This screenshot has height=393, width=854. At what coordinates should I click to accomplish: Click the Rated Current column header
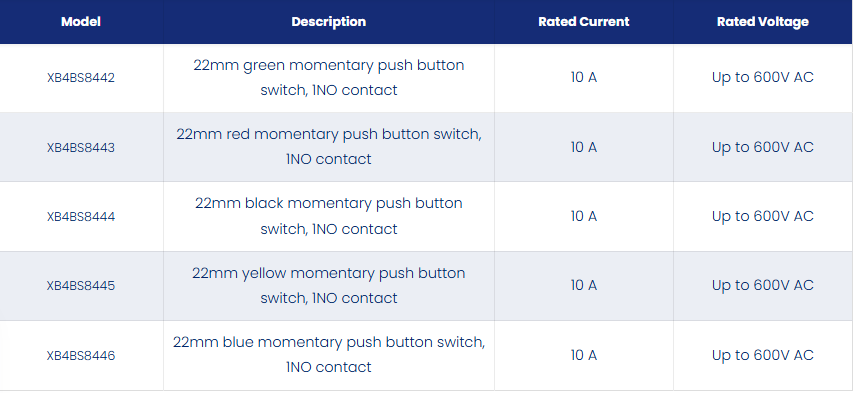(583, 22)
